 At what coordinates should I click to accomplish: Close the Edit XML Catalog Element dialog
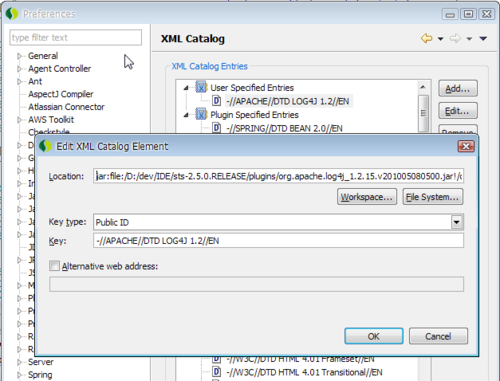466,146
